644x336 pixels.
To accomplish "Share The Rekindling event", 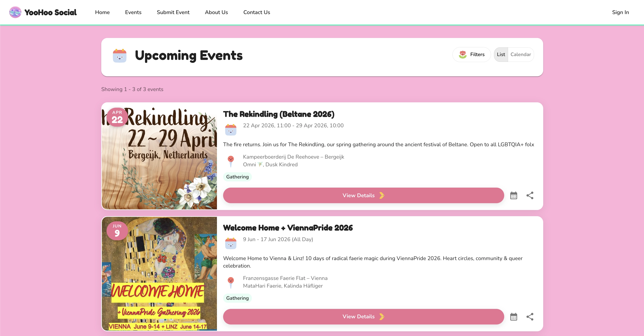I will coord(530,195).
